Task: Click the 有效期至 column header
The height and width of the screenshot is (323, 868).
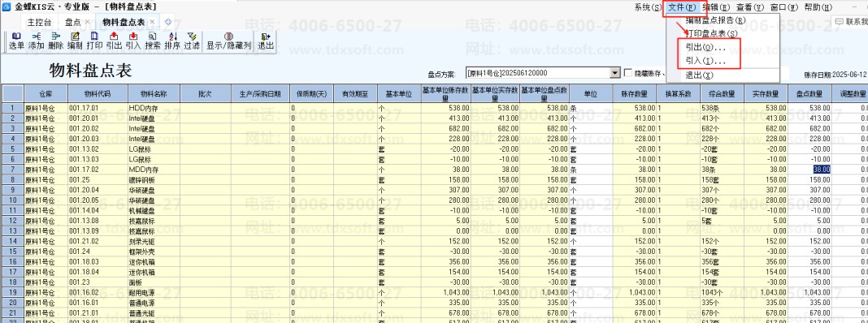Action: pyautogui.click(x=355, y=94)
